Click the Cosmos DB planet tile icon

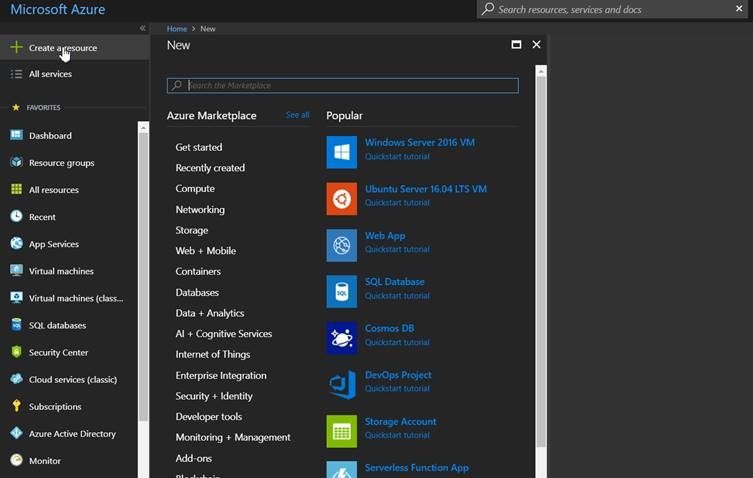point(341,338)
